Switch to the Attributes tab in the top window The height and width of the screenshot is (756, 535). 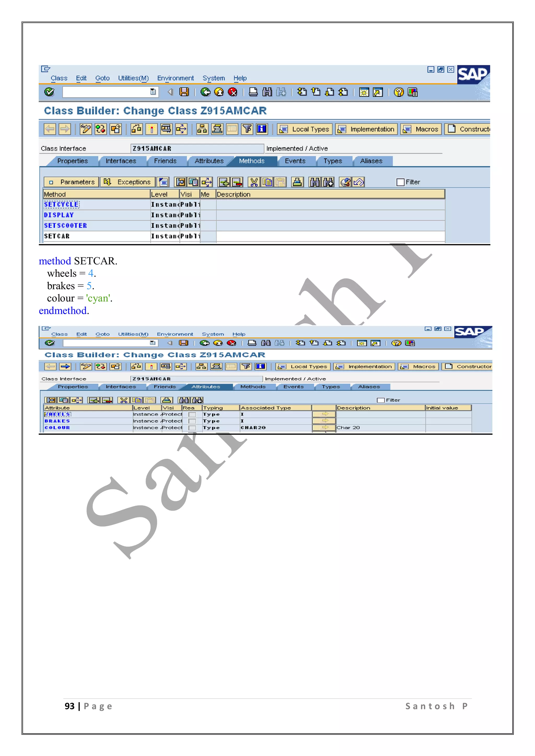pyautogui.click(x=209, y=161)
